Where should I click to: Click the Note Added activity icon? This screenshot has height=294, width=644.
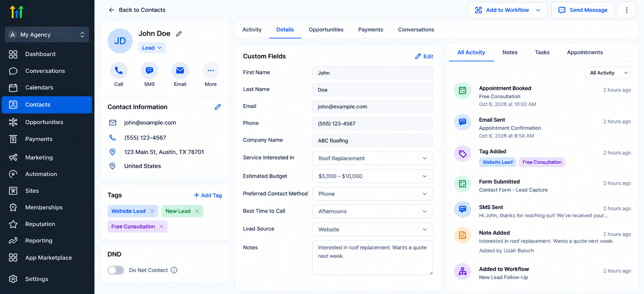pyautogui.click(x=462, y=235)
